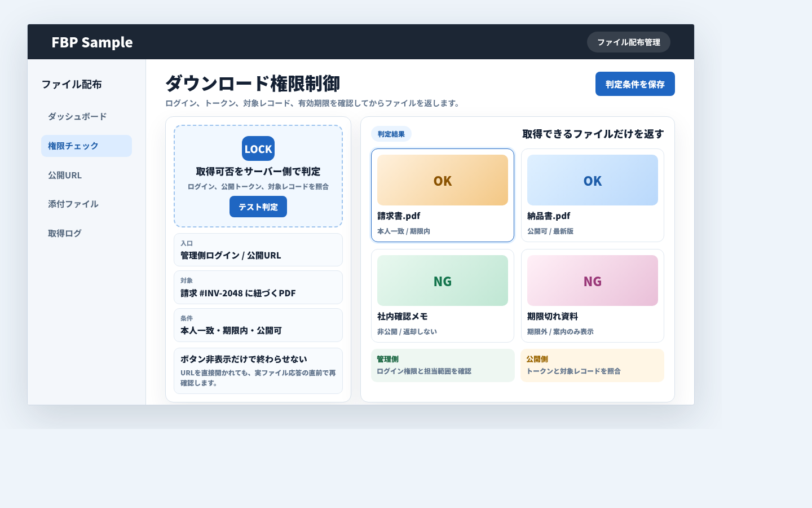Screen dimensions: 812x508
Task: Save conditions with 判定条件を保存 button
Action: [635, 84]
